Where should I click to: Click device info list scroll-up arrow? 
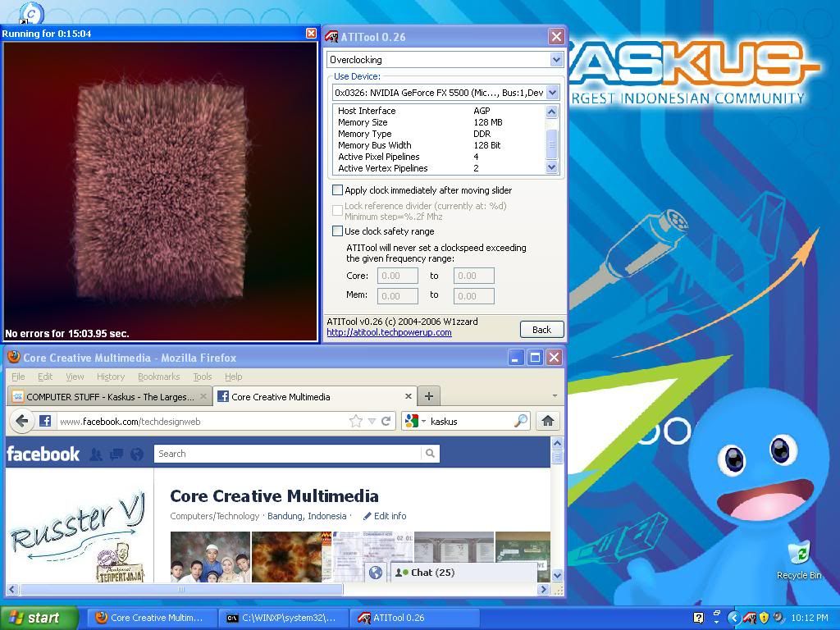point(551,112)
